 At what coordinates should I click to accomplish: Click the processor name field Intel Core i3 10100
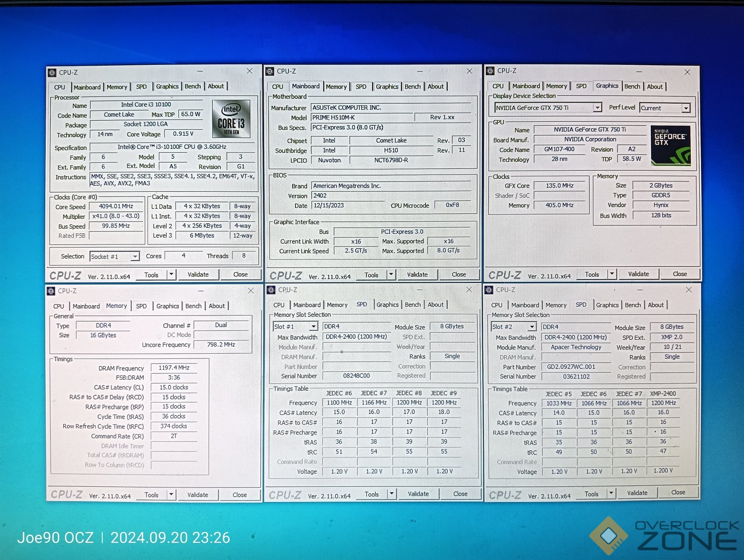146,105
